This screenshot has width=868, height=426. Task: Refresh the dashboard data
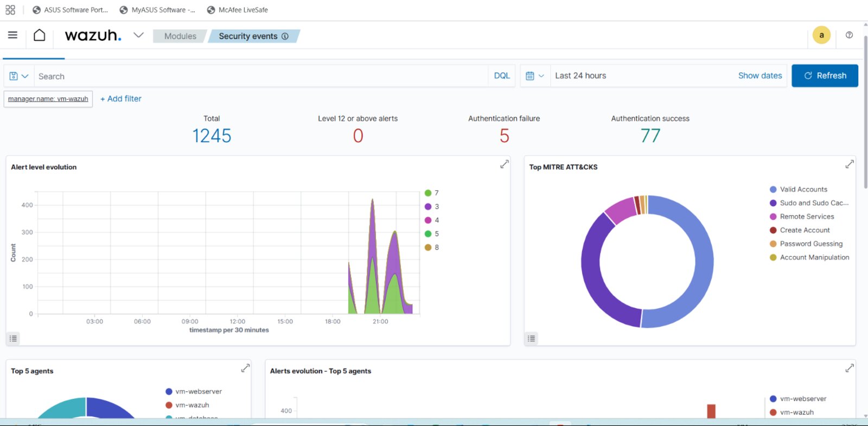[825, 76]
